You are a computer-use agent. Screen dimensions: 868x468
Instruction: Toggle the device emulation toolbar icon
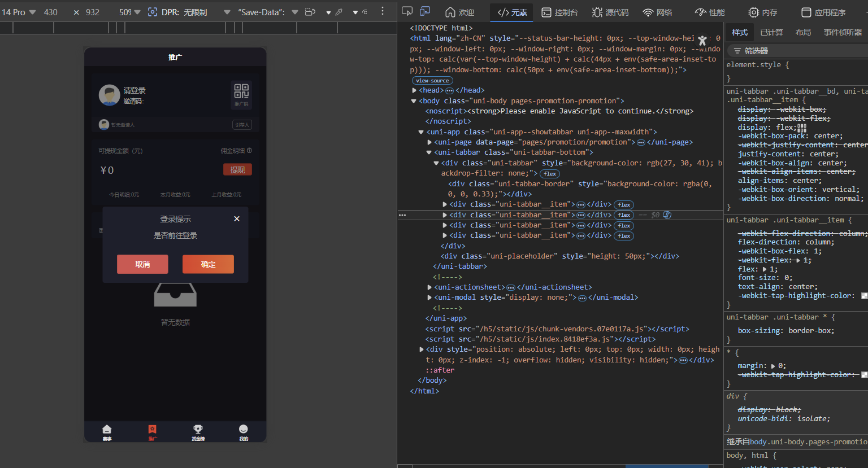[x=425, y=12]
